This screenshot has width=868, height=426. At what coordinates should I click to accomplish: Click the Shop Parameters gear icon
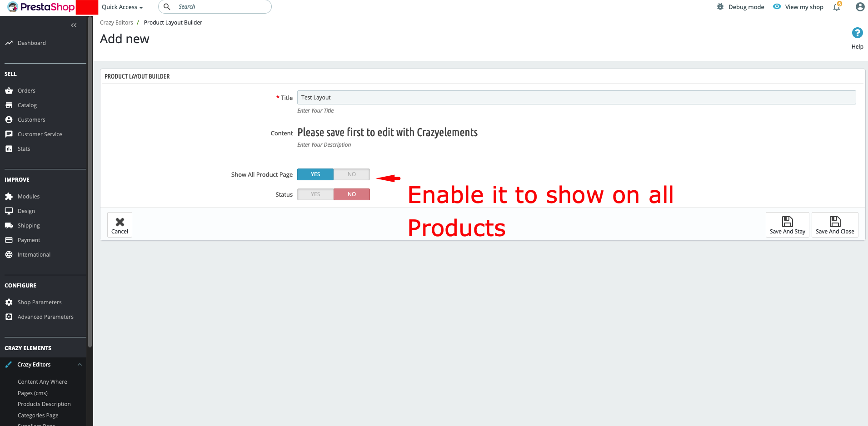pos(9,302)
